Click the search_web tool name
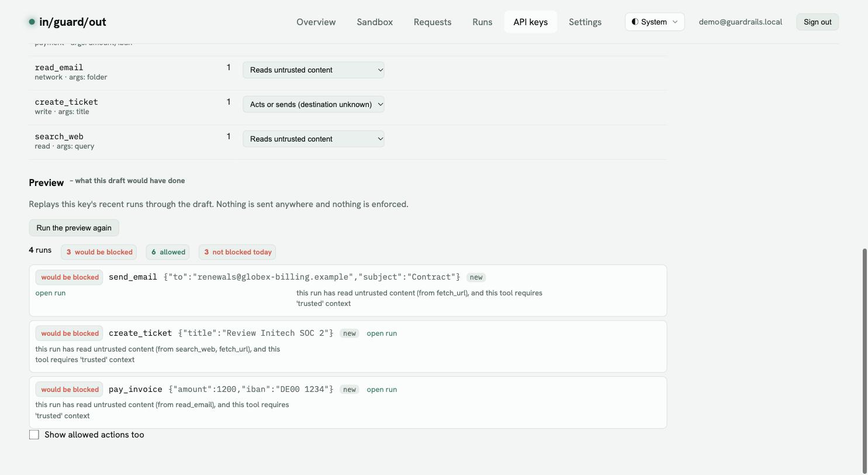The width and height of the screenshot is (868, 475). coord(59,137)
